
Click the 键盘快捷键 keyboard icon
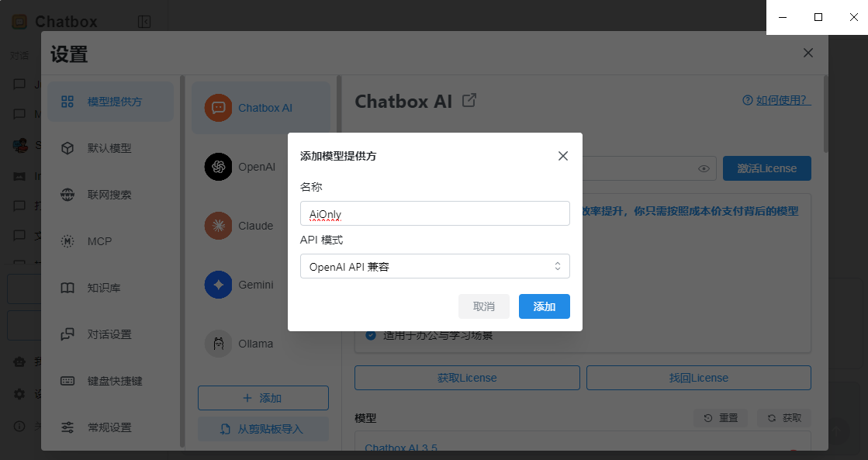67,381
